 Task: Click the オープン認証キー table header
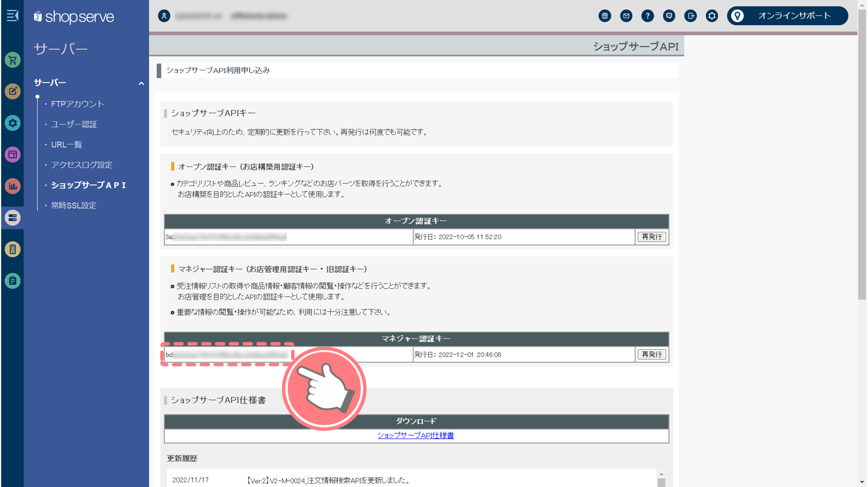click(416, 221)
